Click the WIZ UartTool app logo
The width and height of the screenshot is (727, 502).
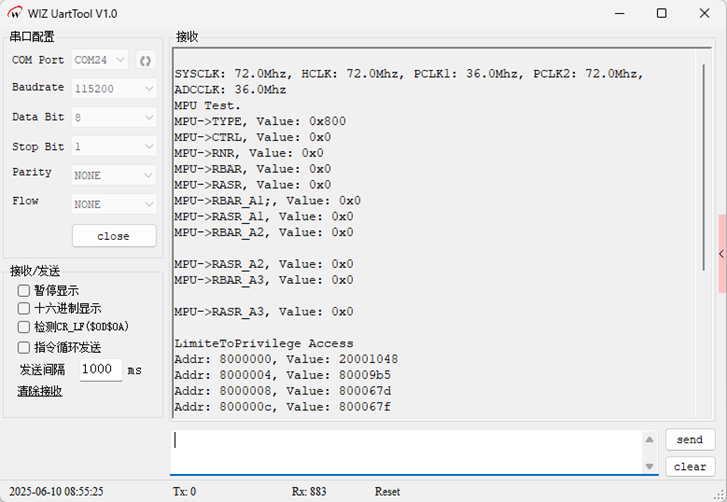[14, 13]
